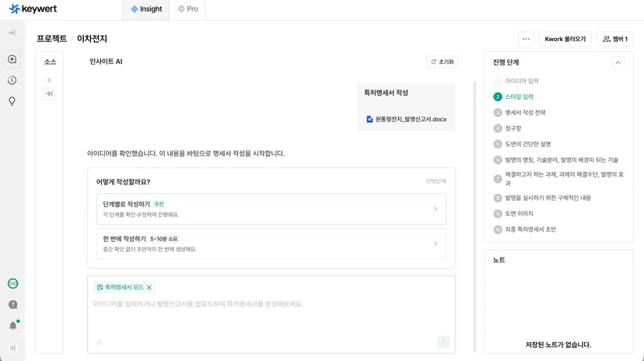Select step 도면 이미지
This screenshot has height=361, width=644.
(513, 213)
